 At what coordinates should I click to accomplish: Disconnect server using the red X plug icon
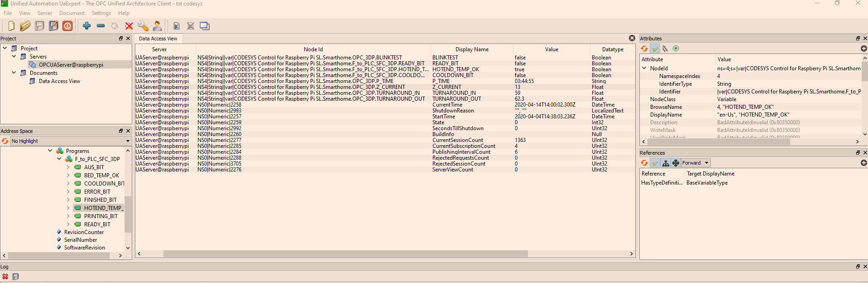pos(129,26)
